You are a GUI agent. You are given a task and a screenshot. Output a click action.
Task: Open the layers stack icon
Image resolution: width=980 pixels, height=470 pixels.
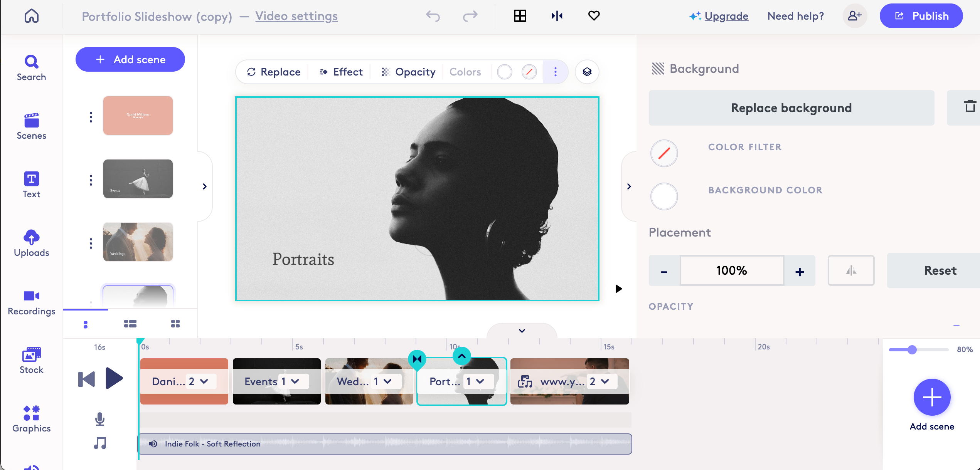coord(587,72)
